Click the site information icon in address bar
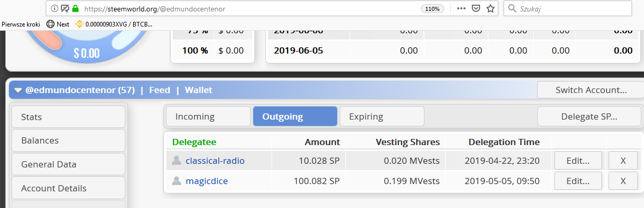 (55, 9)
